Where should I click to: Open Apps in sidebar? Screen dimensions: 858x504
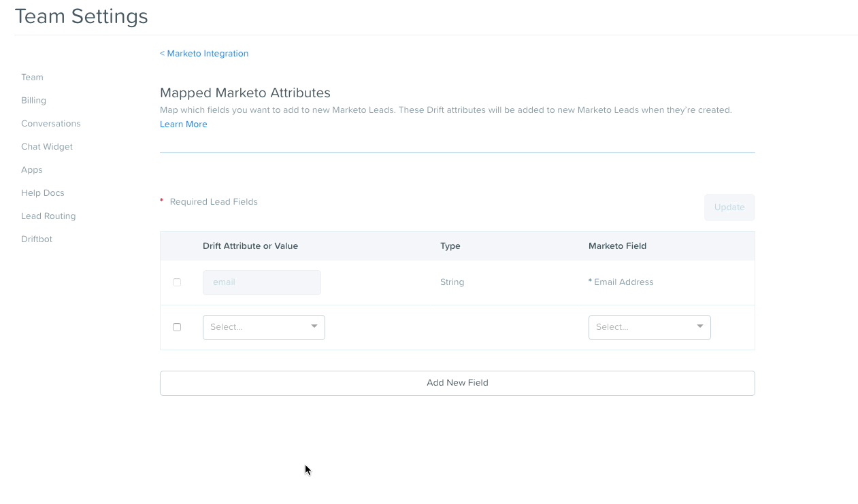(32, 170)
